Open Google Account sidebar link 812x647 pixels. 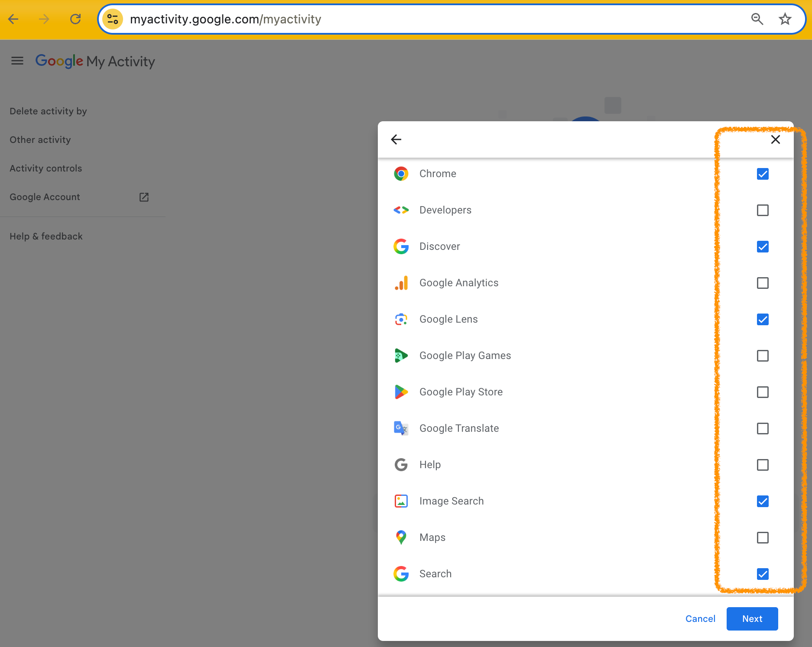(45, 197)
